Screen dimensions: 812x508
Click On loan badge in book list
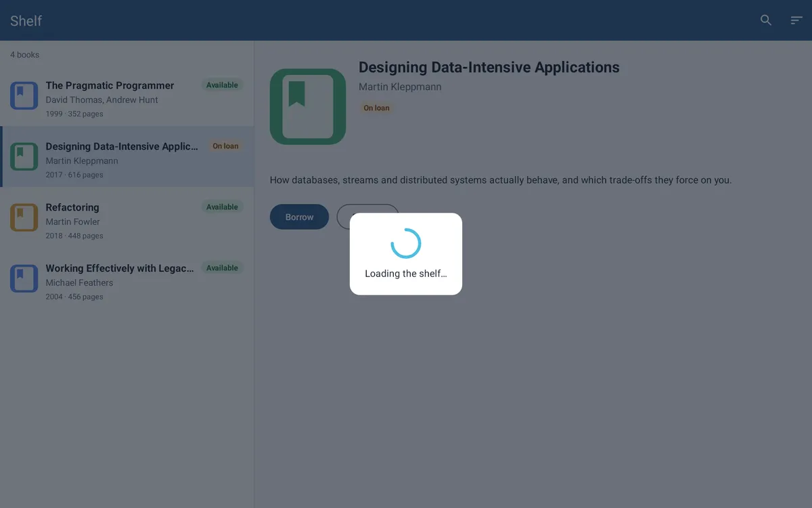(225, 146)
